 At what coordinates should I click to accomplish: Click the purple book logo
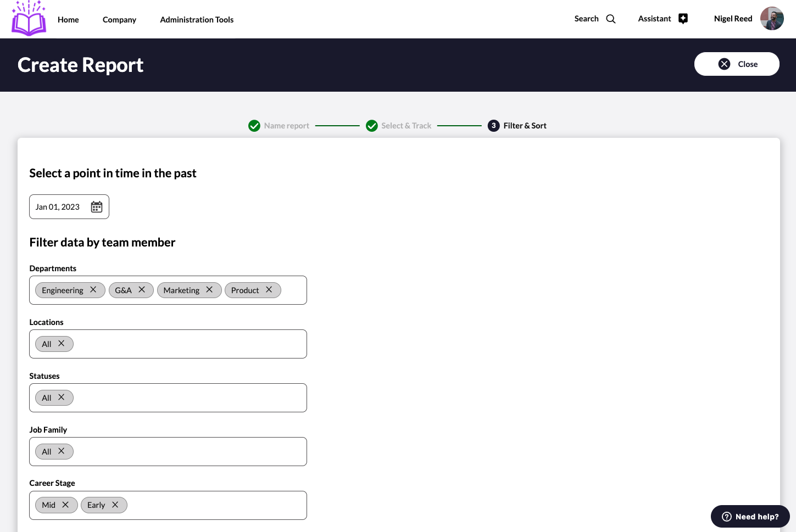point(29,19)
